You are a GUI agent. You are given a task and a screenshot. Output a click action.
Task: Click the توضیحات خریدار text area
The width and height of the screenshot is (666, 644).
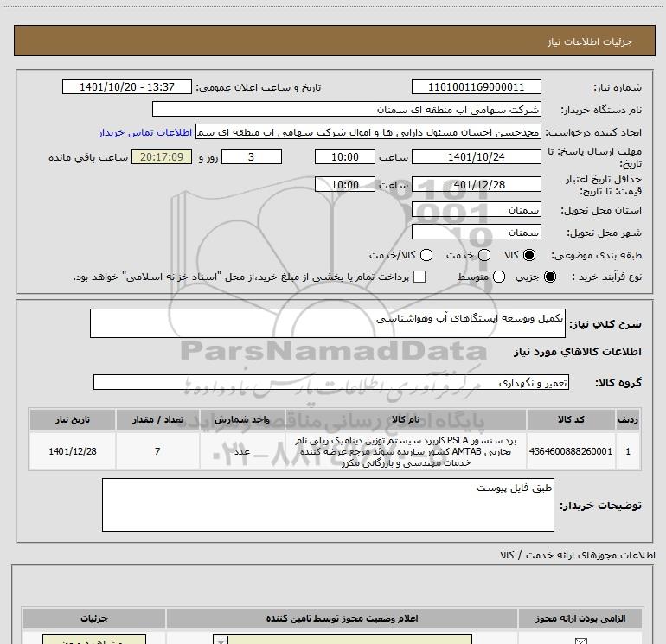point(328,505)
